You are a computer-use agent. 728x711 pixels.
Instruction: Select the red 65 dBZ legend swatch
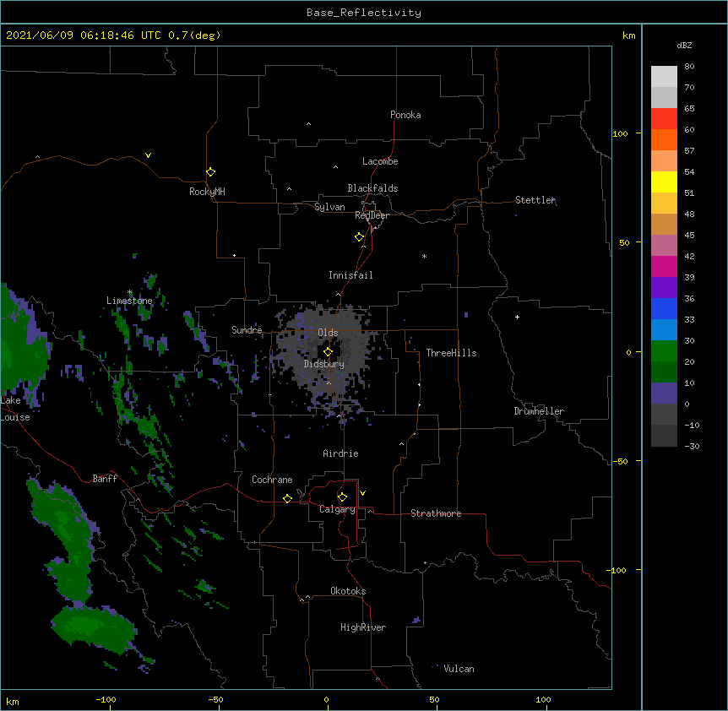click(664, 118)
